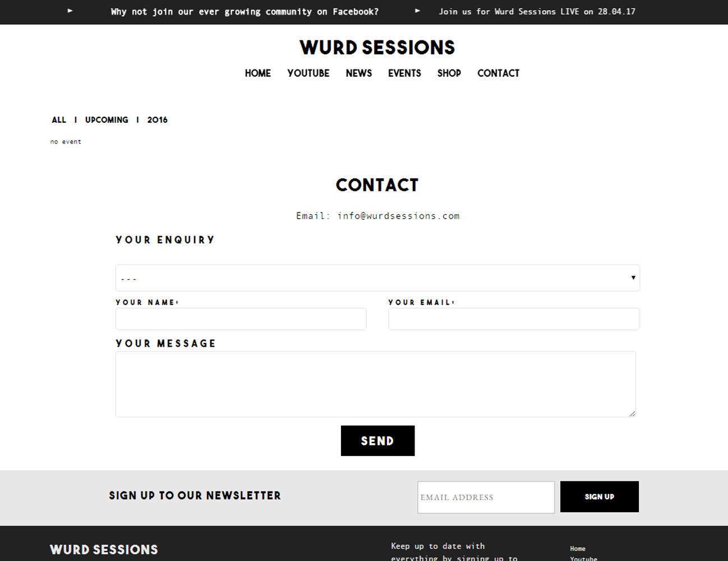This screenshot has width=728, height=561.
Task: Click the Sign Up newsletter button
Action: 600,496
